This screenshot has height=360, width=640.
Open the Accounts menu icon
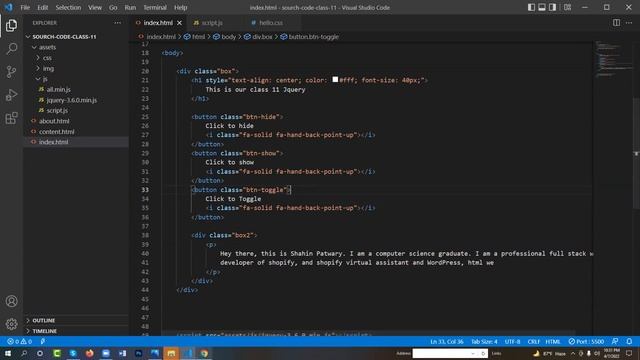pos(11,301)
